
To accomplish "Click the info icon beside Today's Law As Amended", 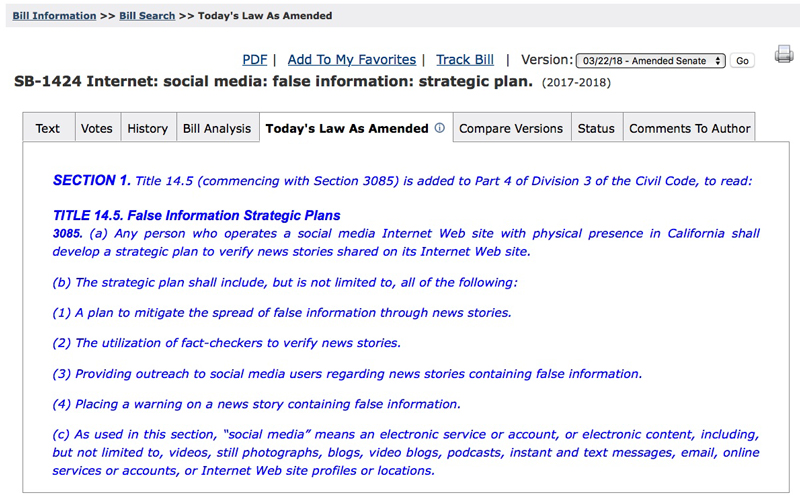I will click(440, 128).
